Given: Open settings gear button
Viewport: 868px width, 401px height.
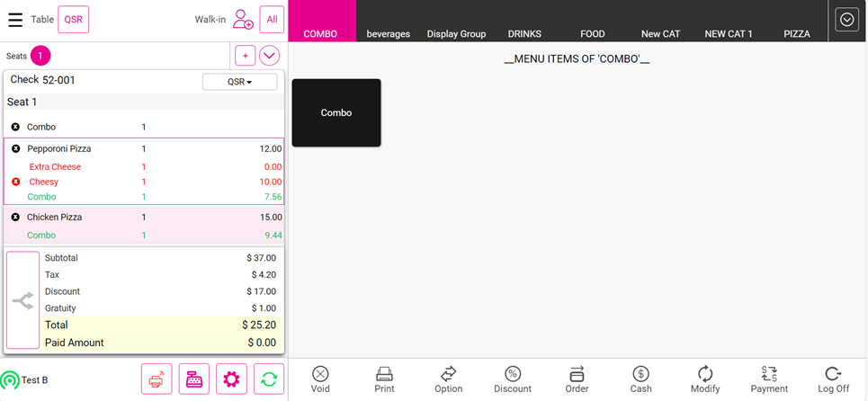Looking at the screenshot, I should pyautogui.click(x=231, y=379).
